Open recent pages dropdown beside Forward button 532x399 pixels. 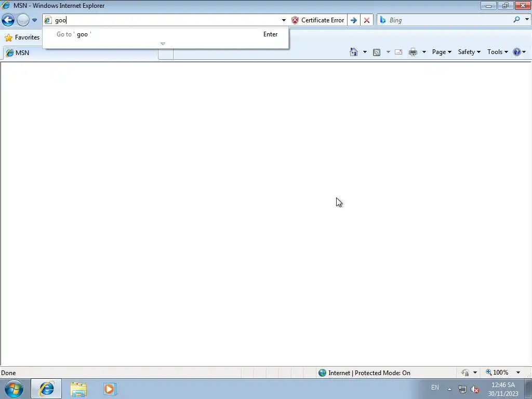[34, 20]
